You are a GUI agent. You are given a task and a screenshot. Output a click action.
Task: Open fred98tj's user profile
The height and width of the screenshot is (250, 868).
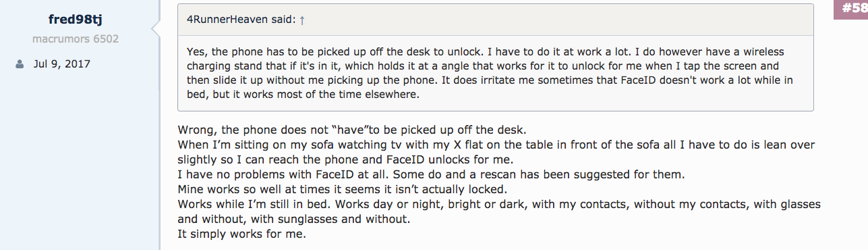(76, 19)
